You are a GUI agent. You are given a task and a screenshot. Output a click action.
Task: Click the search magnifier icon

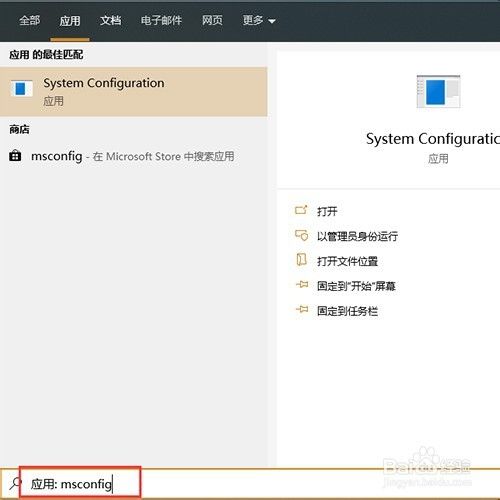tap(15, 483)
